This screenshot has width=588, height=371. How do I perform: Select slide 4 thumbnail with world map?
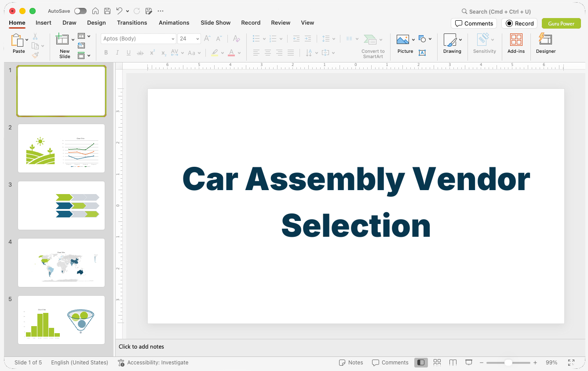(61, 263)
